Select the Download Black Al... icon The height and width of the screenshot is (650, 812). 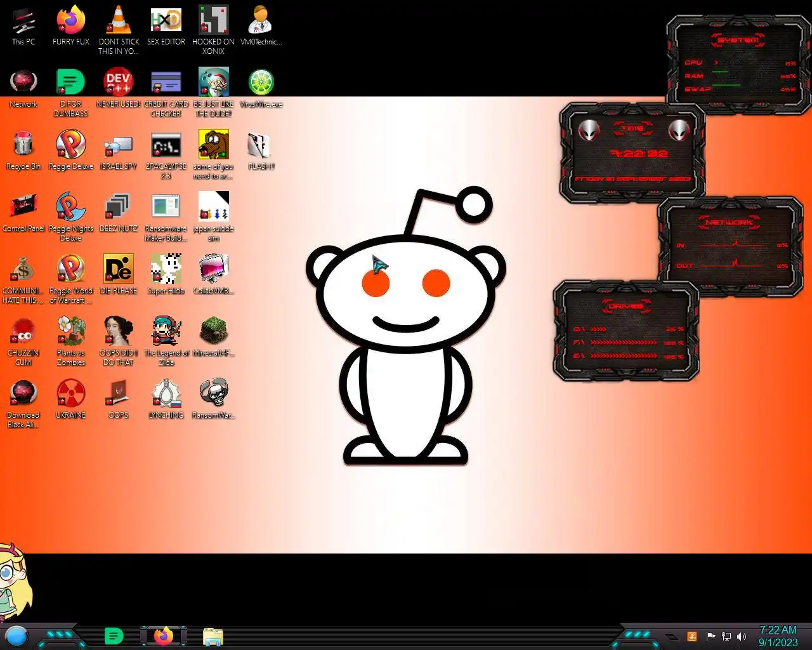[23, 404]
